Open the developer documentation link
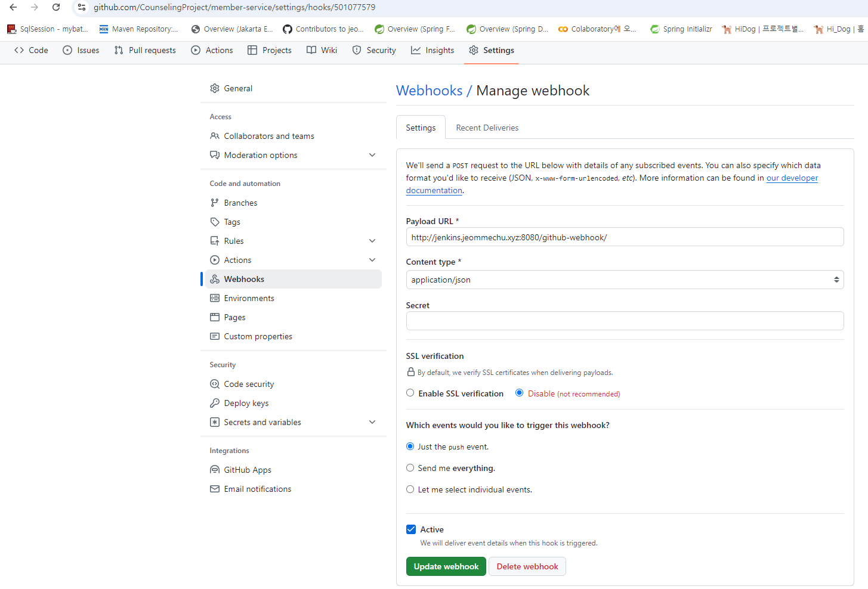This screenshot has height=589, width=868. click(792, 178)
